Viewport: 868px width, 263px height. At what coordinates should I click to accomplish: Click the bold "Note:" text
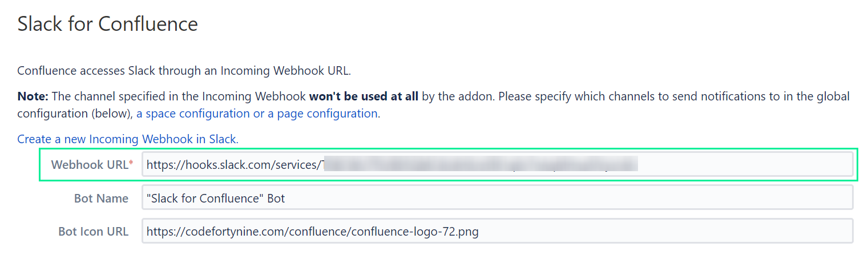click(x=33, y=96)
